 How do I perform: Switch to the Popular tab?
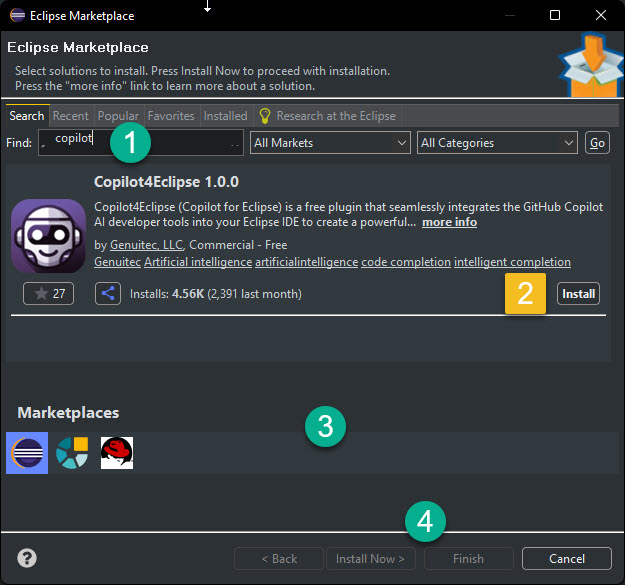point(118,116)
